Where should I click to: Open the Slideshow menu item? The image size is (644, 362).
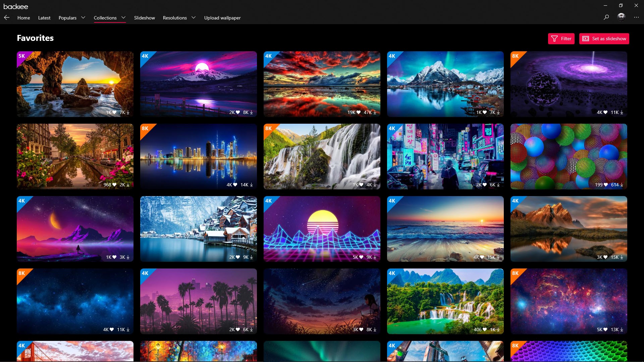coord(144,18)
